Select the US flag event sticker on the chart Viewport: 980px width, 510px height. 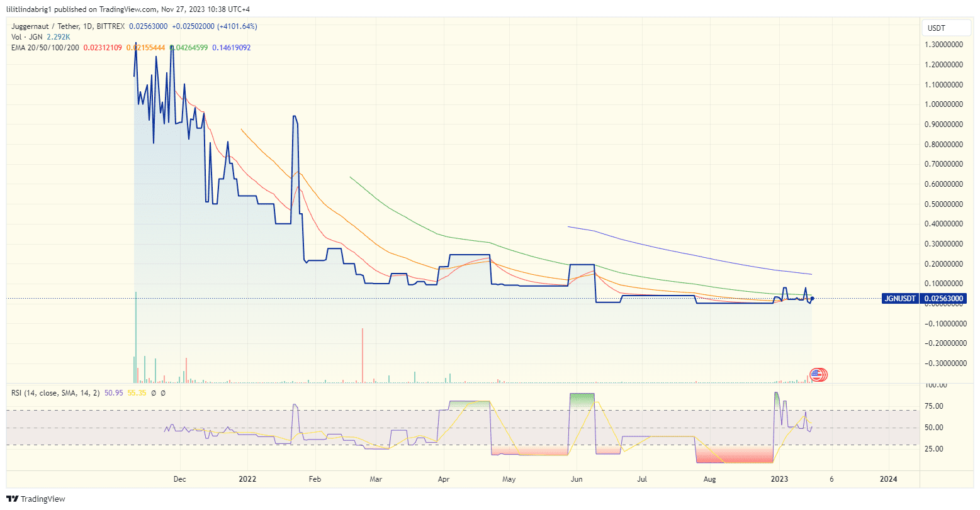(818, 374)
